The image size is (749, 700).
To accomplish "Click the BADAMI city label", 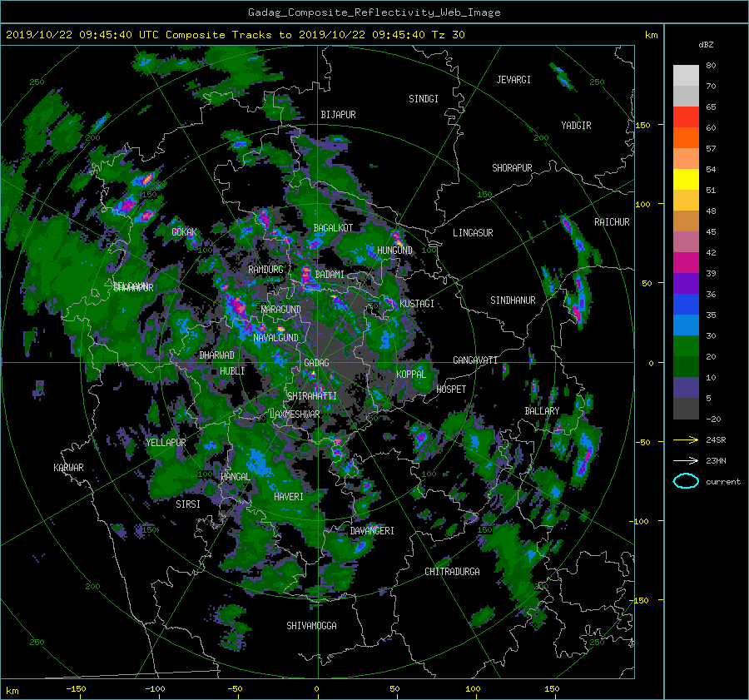I will [x=330, y=275].
